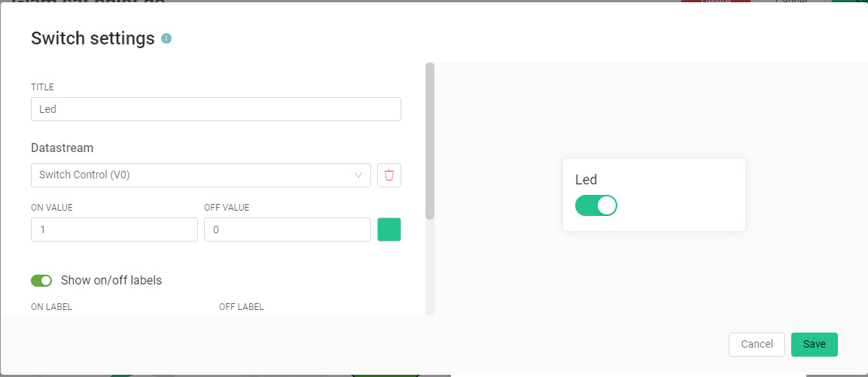Click Cancel next to the Save button

(757, 344)
